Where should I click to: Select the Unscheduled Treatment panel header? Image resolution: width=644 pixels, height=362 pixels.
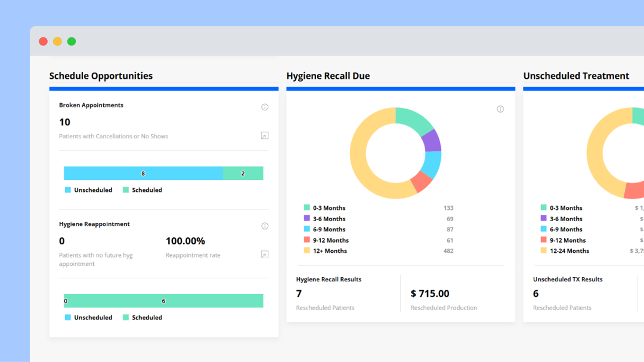point(577,76)
